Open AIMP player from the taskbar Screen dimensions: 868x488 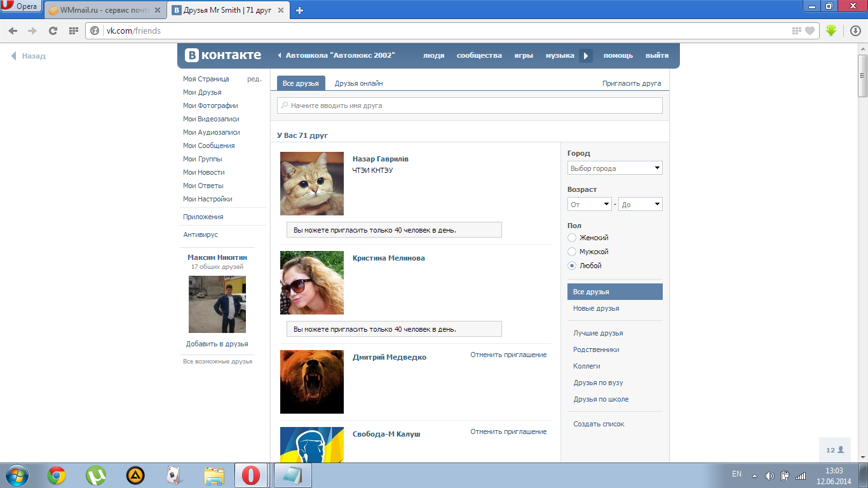point(135,475)
